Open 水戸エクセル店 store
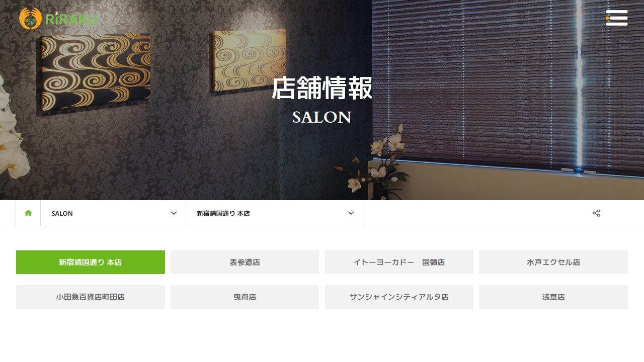644x362 pixels. (x=553, y=262)
